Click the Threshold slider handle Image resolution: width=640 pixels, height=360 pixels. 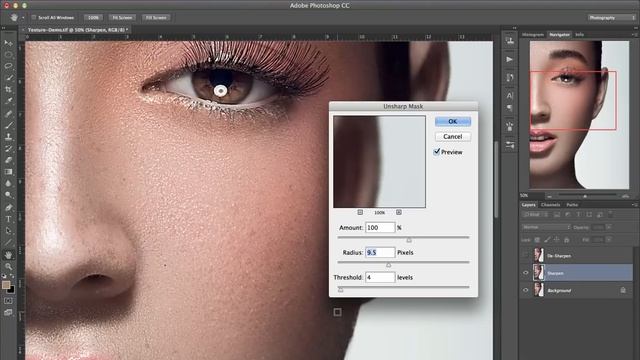point(340,290)
